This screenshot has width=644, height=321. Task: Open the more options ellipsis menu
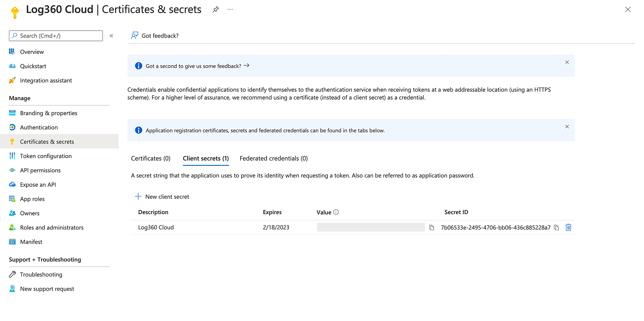[230, 10]
